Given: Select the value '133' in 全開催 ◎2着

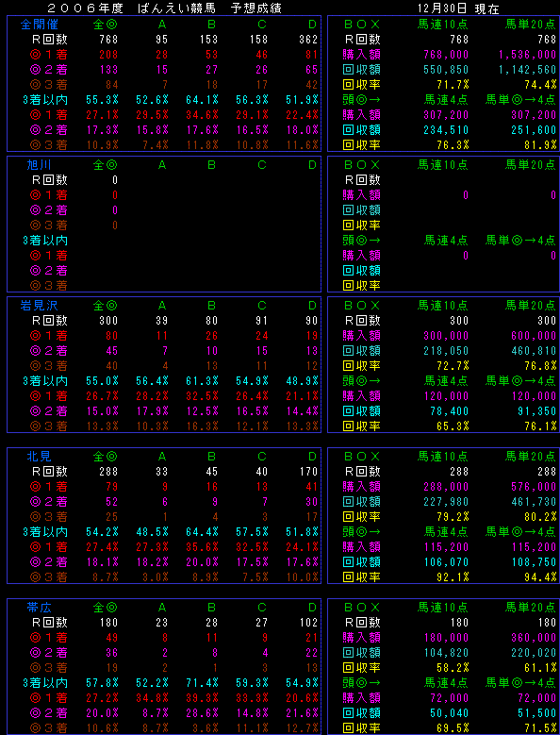Looking at the screenshot, I should pos(108,70).
